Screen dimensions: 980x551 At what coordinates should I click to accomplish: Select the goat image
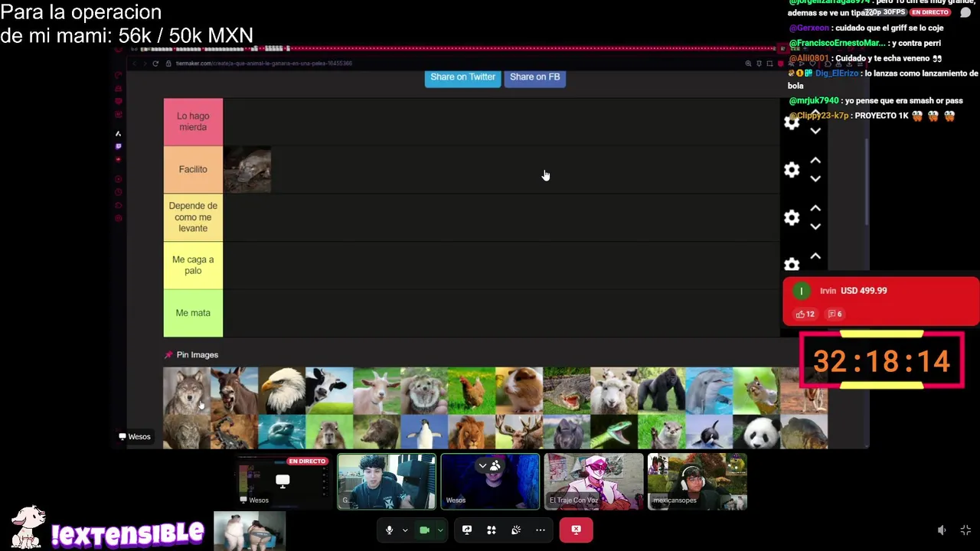click(377, 390)
